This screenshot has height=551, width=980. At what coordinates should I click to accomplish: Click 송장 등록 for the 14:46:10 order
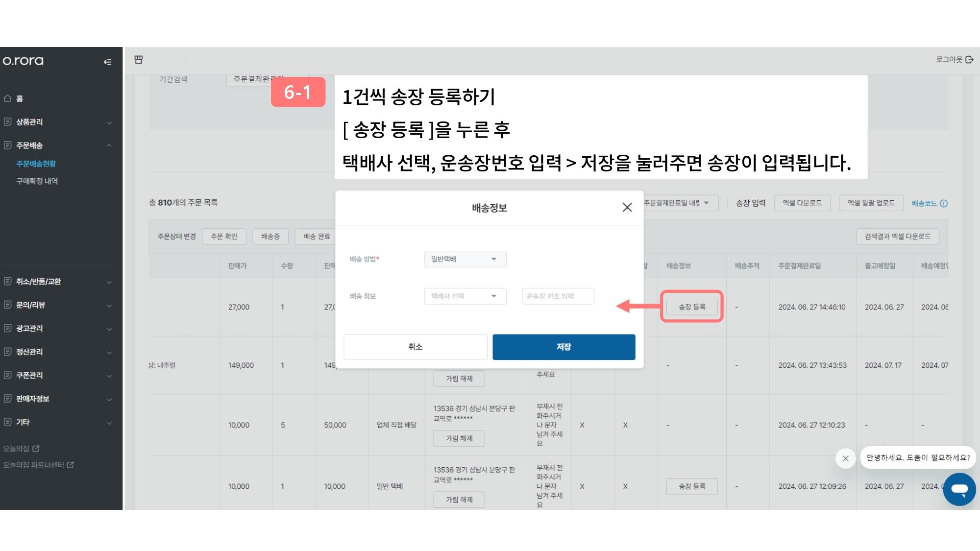click(x=692, y=307)
